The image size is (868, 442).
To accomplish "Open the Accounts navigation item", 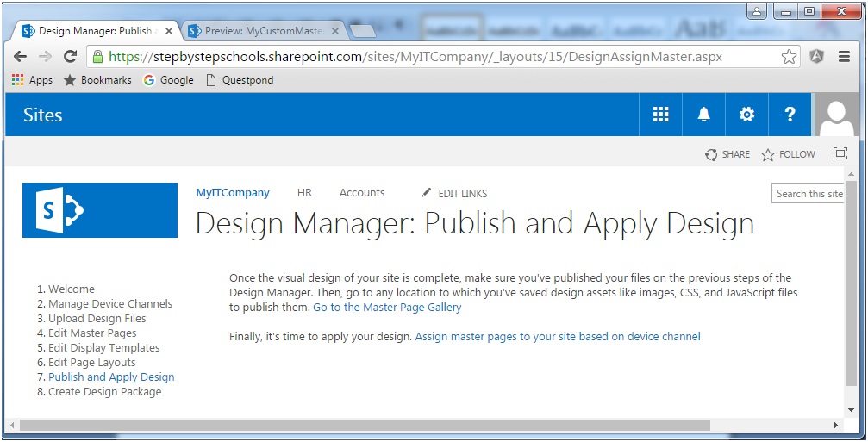I will point(362,192).
